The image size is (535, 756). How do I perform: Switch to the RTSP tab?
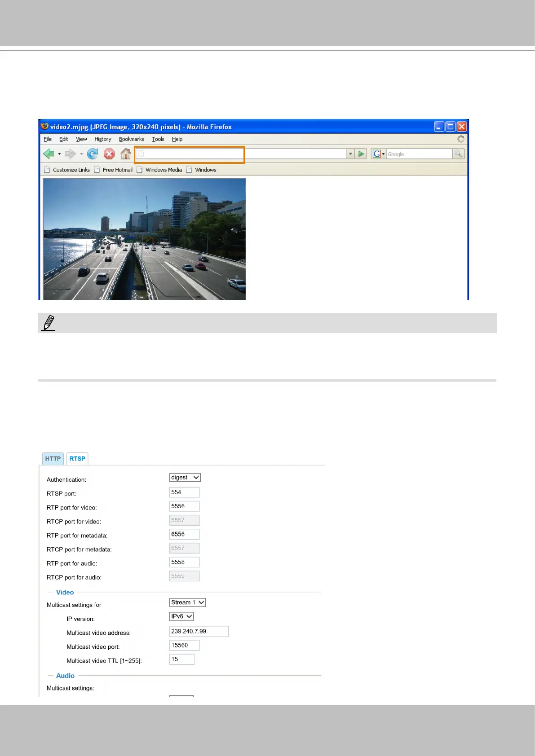point(77,459)
